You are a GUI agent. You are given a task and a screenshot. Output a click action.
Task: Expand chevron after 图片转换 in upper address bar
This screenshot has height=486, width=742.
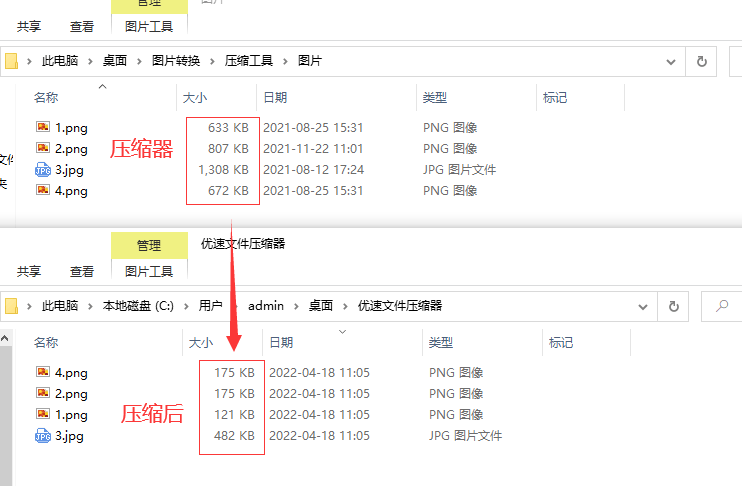click(x=212, y=62)
